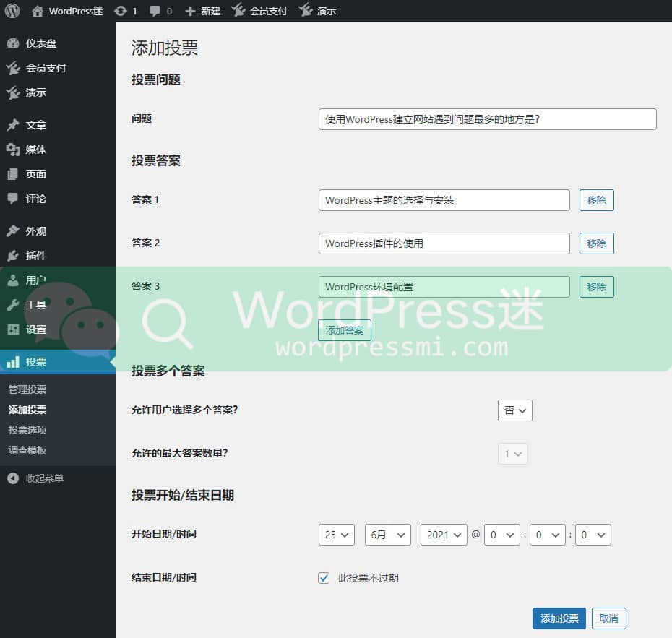The height and width of the screenshot is (638, 672).
Task: Select 管理投票 in the poll submenu
Action: pos(29,389)
